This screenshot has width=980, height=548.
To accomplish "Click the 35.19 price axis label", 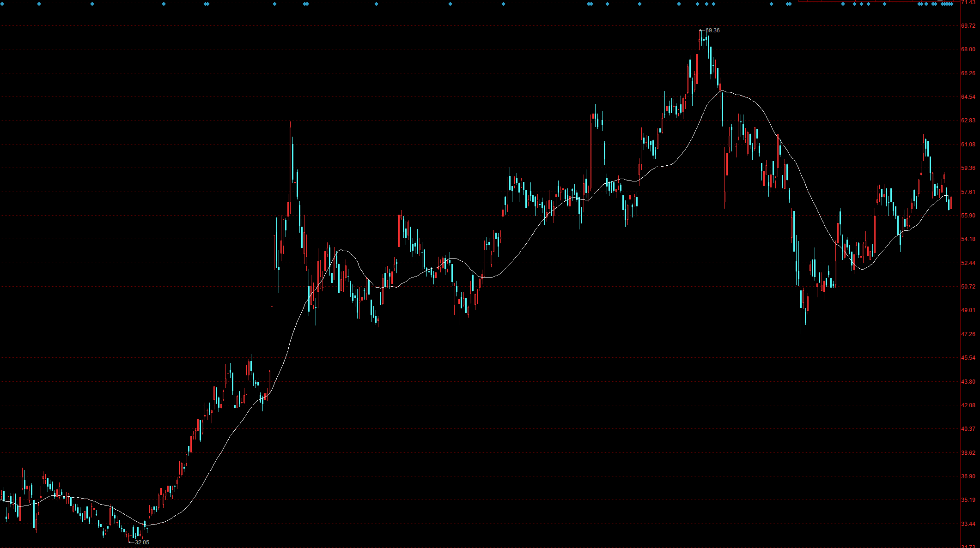I will point(968,500).
